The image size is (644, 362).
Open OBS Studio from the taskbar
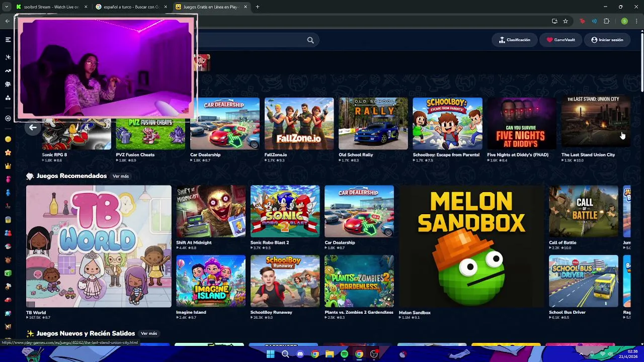click(x=374, y=354)
